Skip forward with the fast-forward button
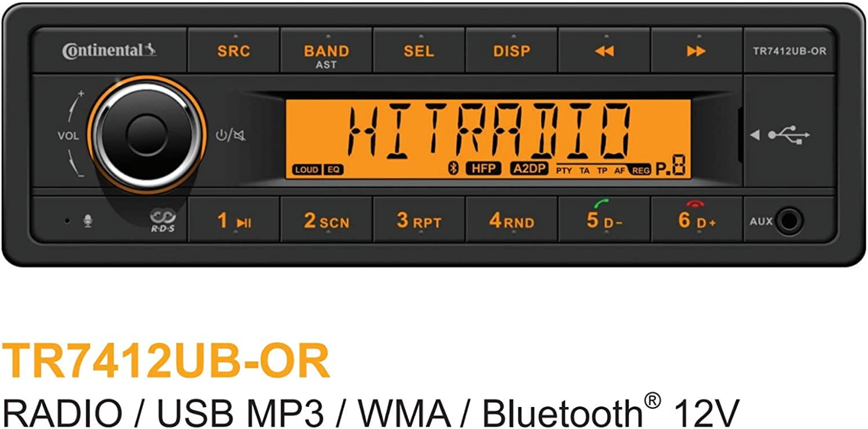Viewport: 868px width, 429px height. (x=697, y=51)
